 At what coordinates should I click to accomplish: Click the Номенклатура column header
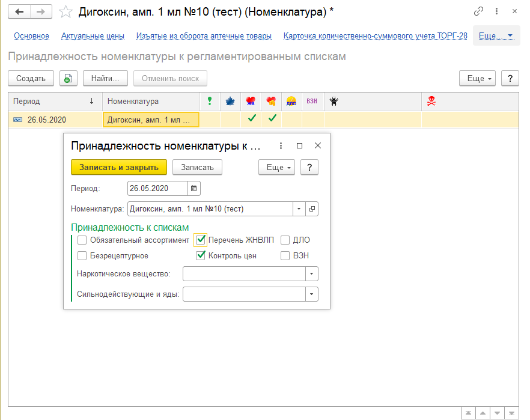point(151,101)
